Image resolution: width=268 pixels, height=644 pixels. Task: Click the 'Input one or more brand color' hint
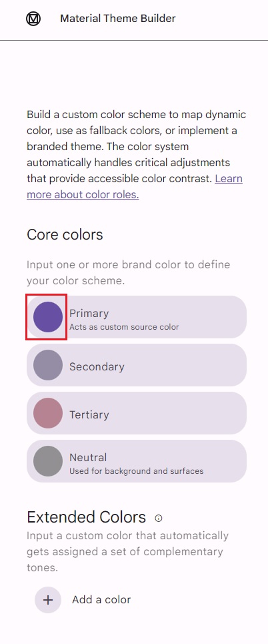[129, 273]
